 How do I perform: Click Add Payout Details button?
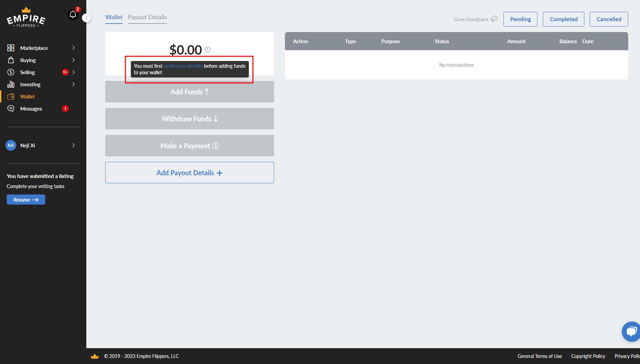coord(190,173)
